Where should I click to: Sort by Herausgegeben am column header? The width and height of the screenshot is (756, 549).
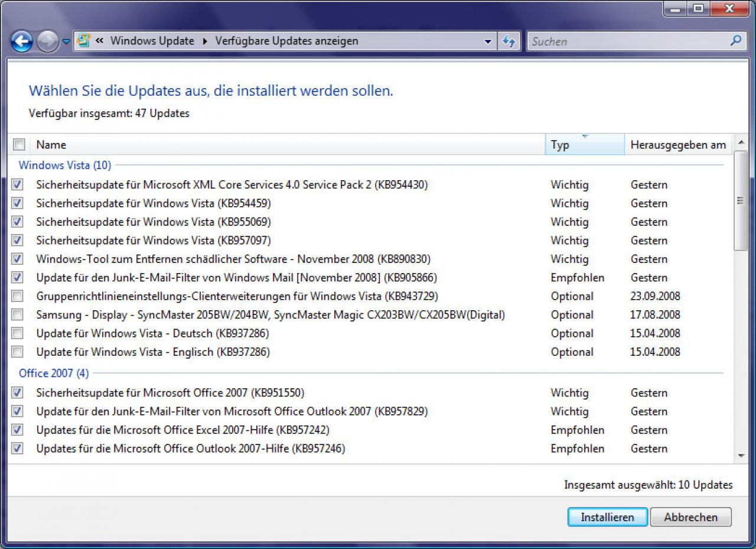[x=678, y=145]
